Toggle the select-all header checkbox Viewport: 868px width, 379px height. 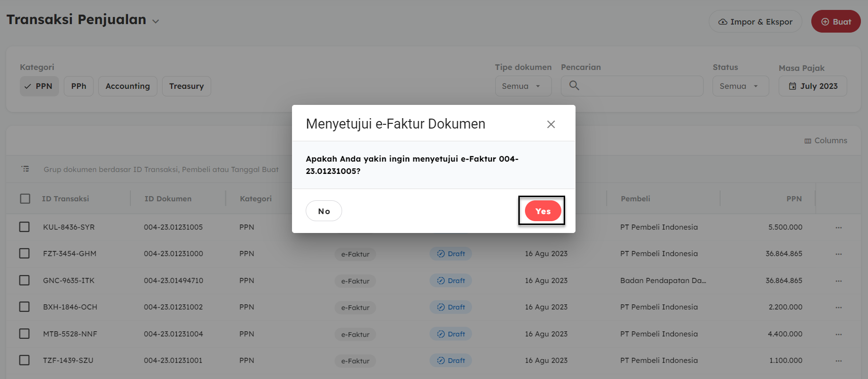click(25, 198)
